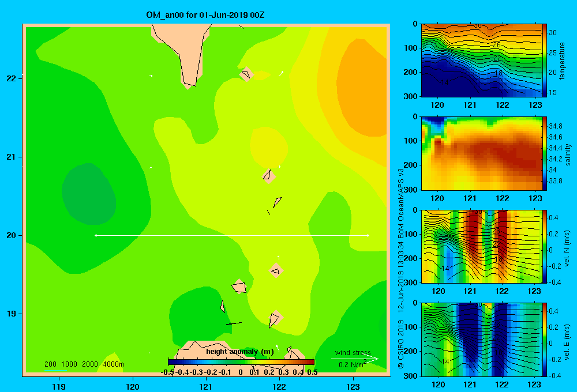Click the white wind stress reference arrow
Viewport: 577px width, 392px height.
[x=354, y=359]
